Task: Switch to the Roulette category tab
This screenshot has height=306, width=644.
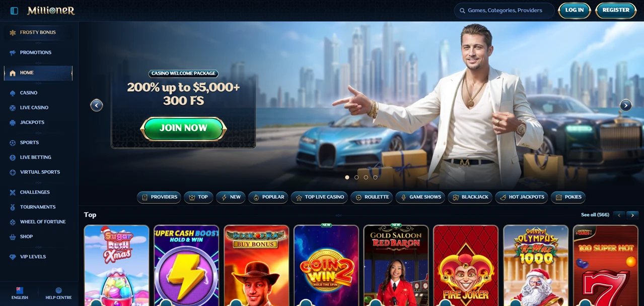Action: pos(372,197)
